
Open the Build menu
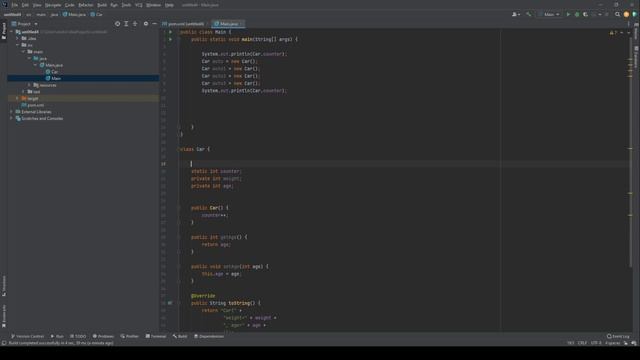(102, 5)
